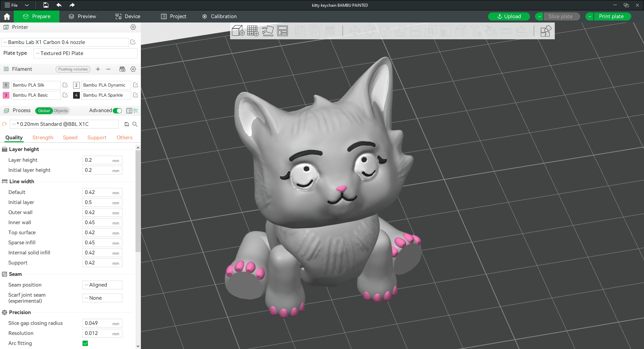Switch to the Project tab
The width and height of the screenshot is (644, 349).
pos(174,16)
